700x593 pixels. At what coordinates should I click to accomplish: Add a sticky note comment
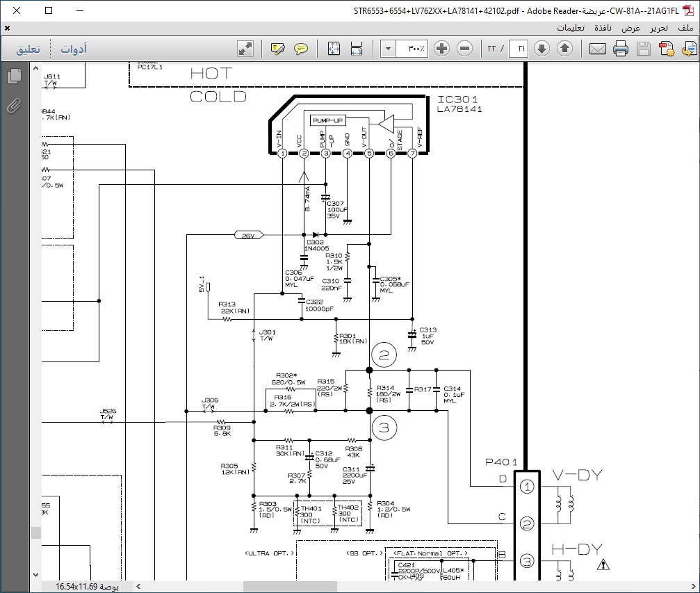(301, 48)
